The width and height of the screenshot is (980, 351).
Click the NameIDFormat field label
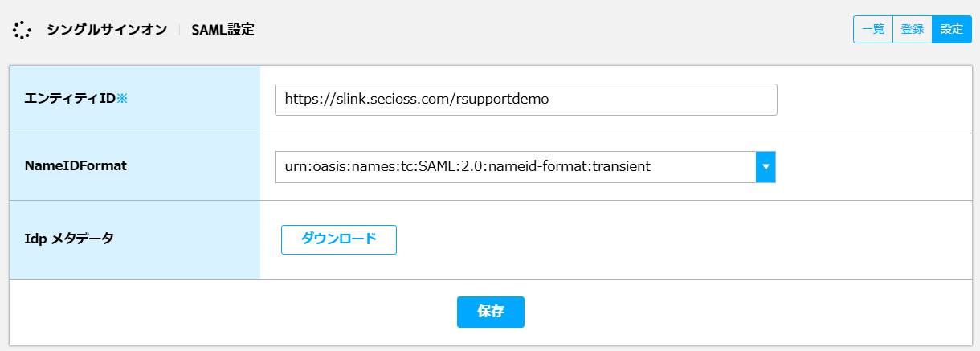[76, 166]
